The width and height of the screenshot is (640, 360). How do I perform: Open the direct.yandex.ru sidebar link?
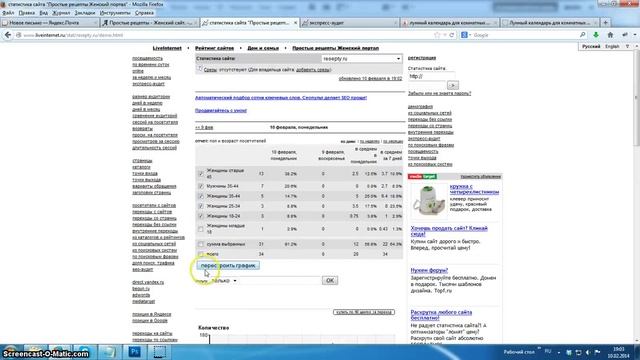click(x=148, y=282)
